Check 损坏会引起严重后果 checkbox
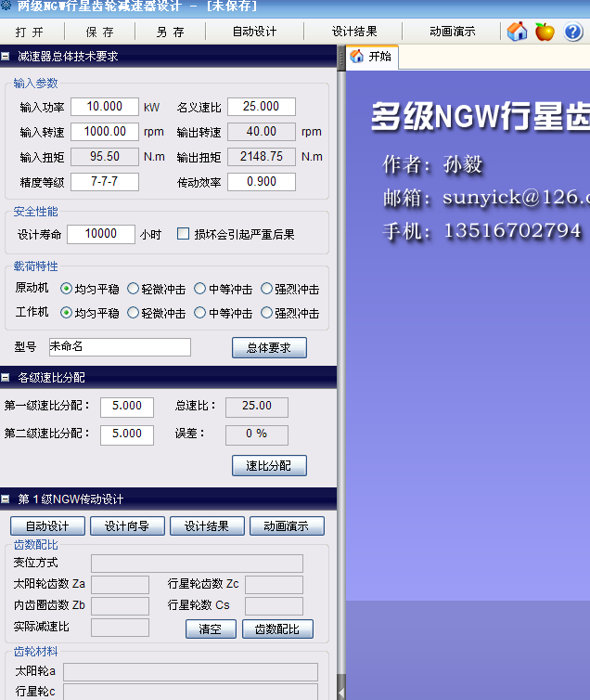This screenshot has width=590, height=700. (184, 234)
